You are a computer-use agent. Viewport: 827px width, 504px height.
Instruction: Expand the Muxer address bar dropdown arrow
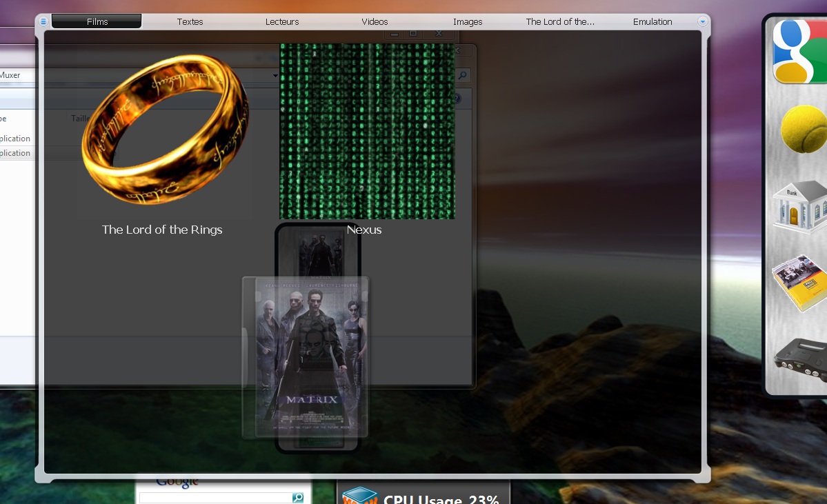[275, 75]
